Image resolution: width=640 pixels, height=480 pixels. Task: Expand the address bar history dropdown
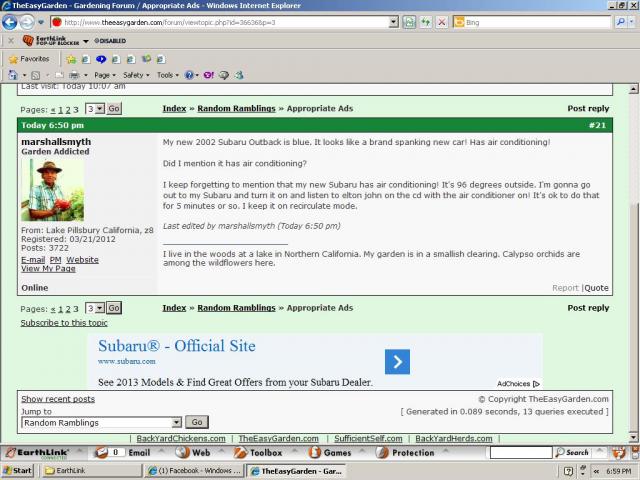[393, 22]
